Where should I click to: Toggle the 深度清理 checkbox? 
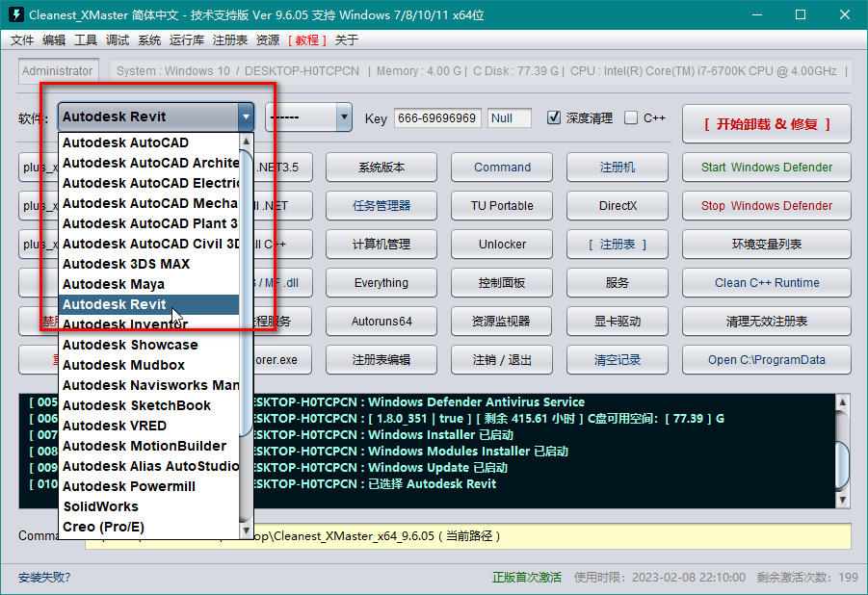554,117
